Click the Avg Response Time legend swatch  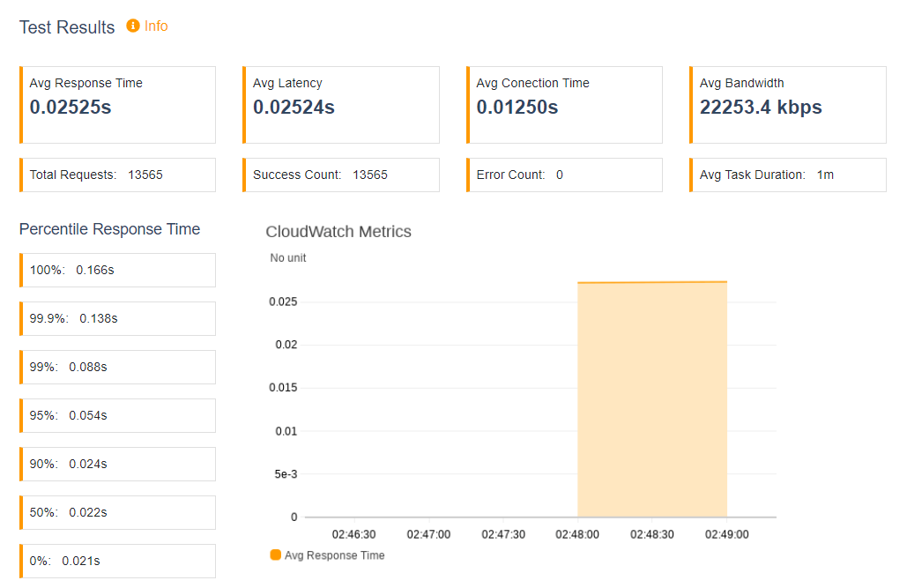pos(275,555)
